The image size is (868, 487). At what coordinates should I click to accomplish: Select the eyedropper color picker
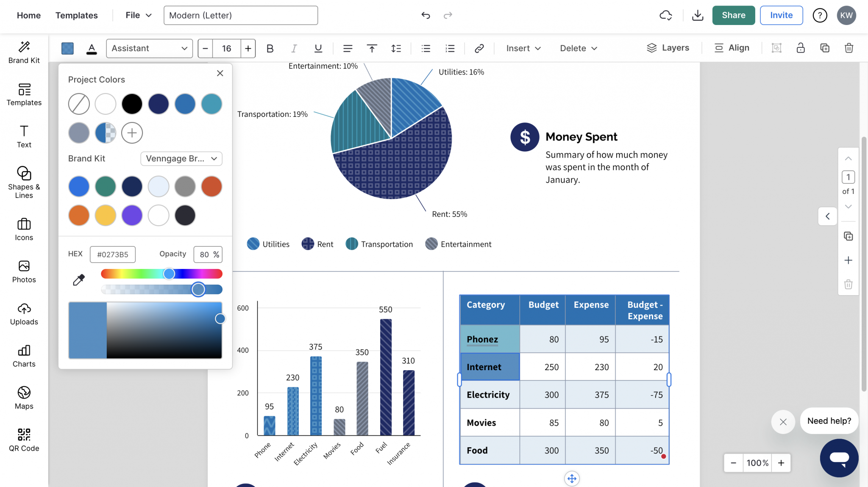79,280
